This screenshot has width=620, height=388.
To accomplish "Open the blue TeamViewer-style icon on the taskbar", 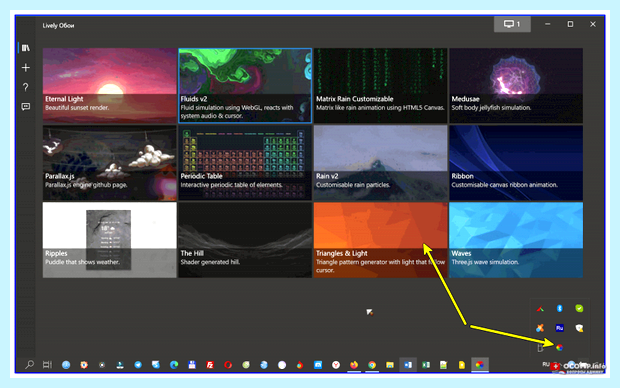I will (x=318, y=365).
